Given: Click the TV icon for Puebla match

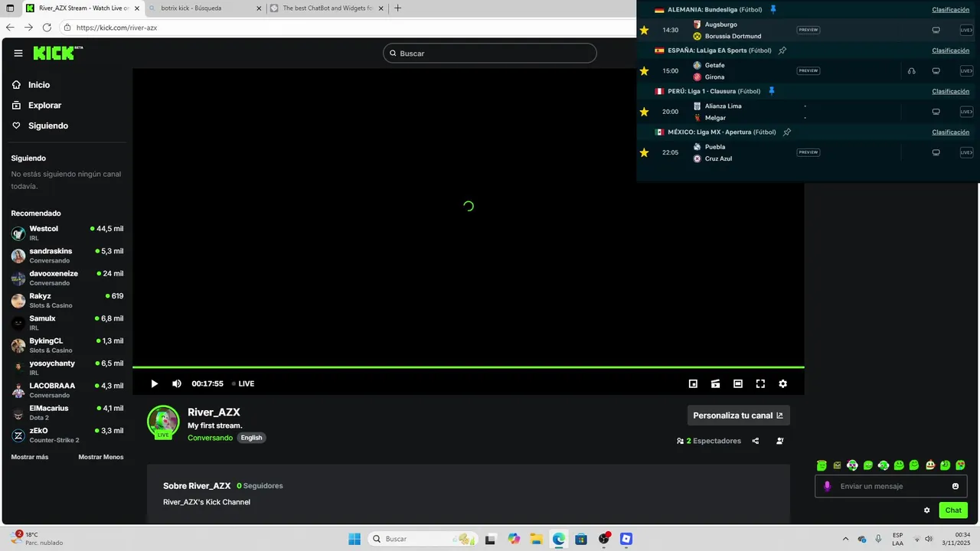Looking at the screenshot, I should [936, 152].
